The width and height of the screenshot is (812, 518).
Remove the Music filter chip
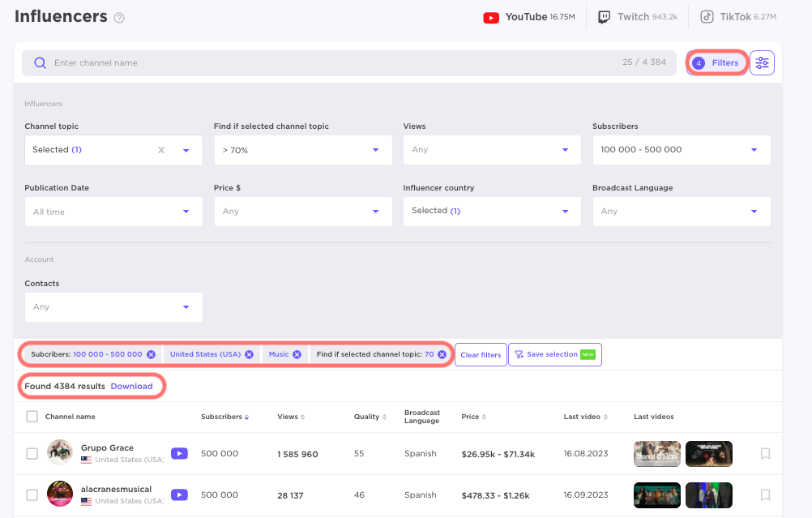pyautogui.click(x=297, y=353)
